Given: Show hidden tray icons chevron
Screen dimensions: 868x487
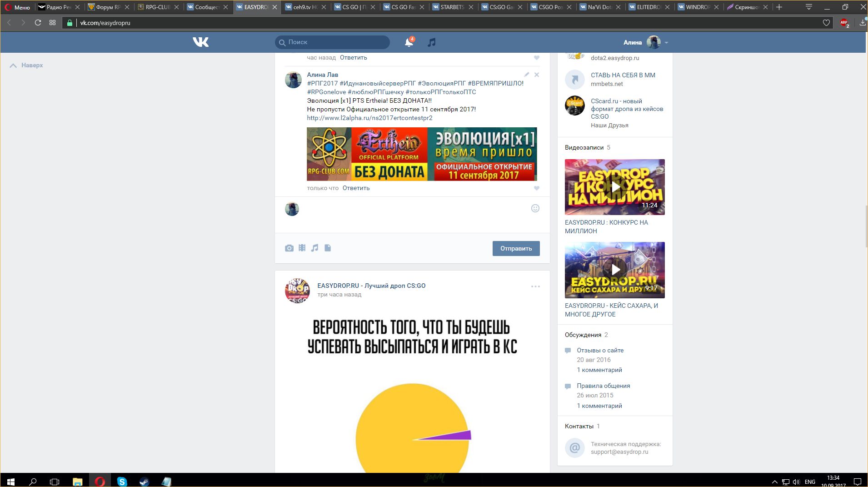Looking at the screenshot, I should pos(774,482).
